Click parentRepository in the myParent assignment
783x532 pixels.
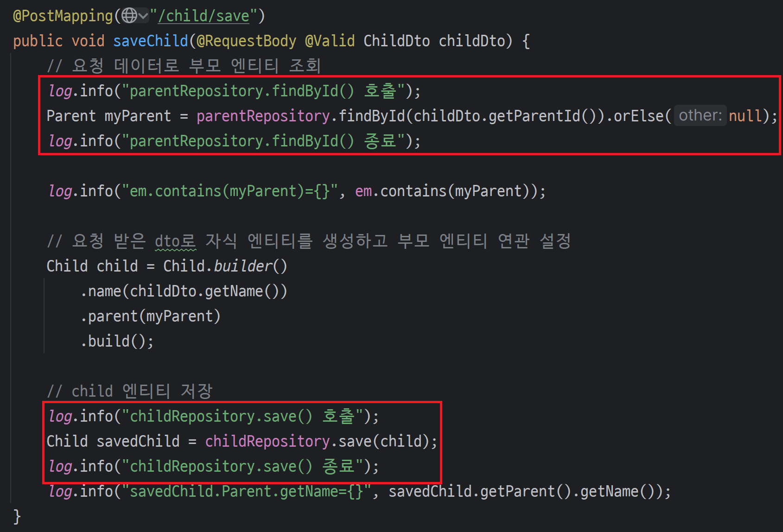[x=263, y=116]
